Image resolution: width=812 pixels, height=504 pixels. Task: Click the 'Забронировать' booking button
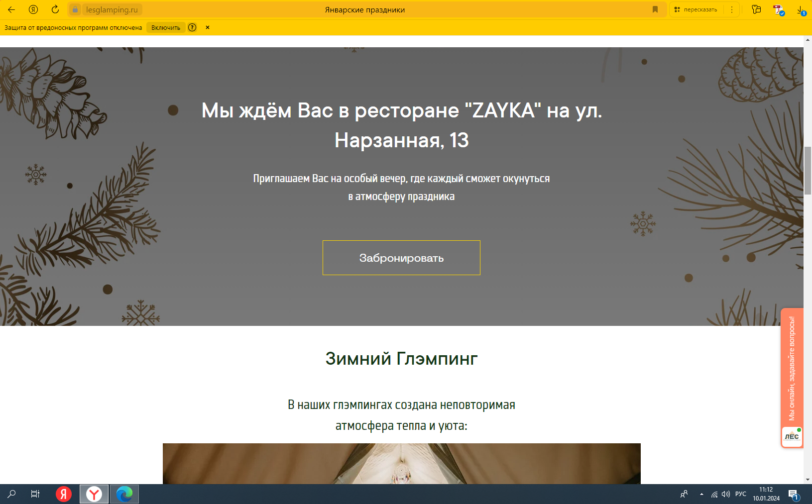[401, 258]
